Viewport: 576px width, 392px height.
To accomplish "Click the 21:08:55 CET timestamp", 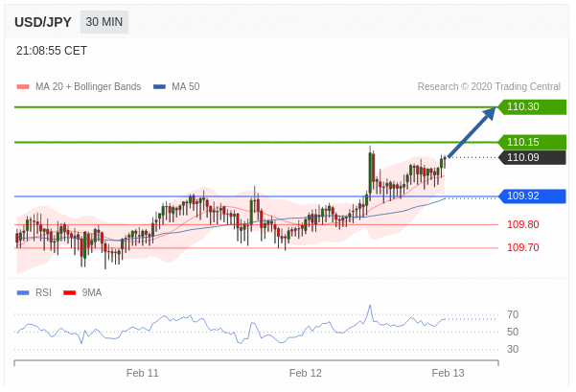I will (52, 51).
